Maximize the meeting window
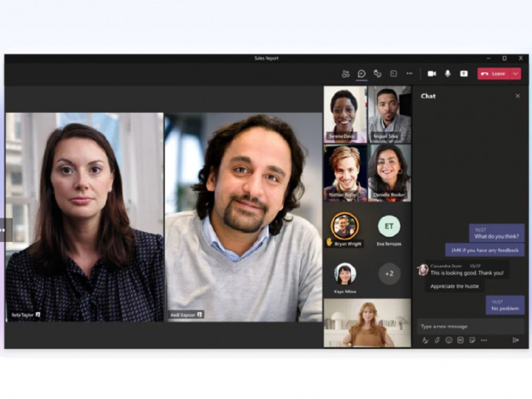Viewport: 532px width, 399px height. (504, 58)
